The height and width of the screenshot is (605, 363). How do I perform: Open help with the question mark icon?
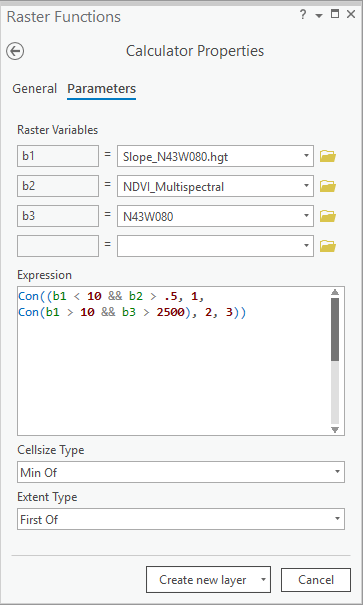pos(303,15)
